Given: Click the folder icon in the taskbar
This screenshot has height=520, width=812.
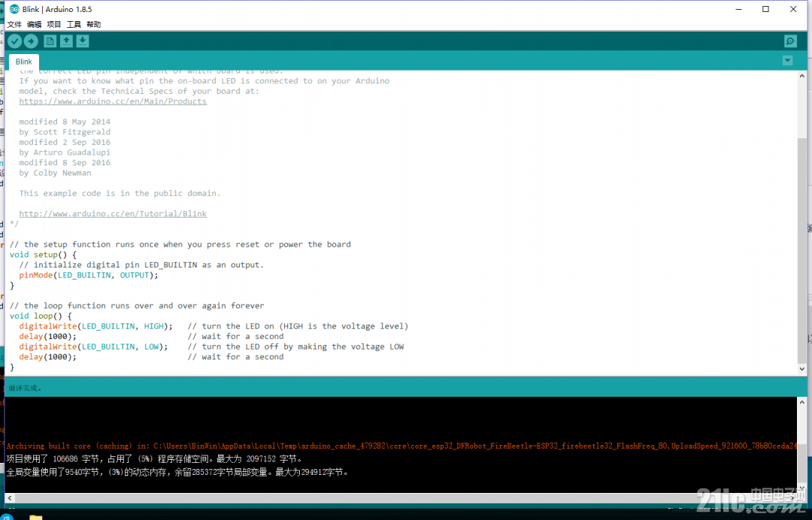Looking at the screenshot, I should [36, 517].
